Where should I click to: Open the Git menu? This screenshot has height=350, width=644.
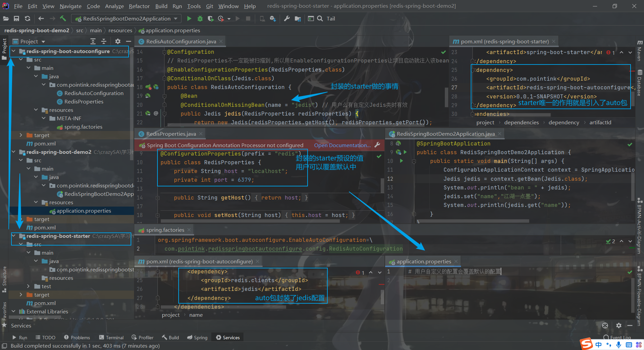(210, 6)
